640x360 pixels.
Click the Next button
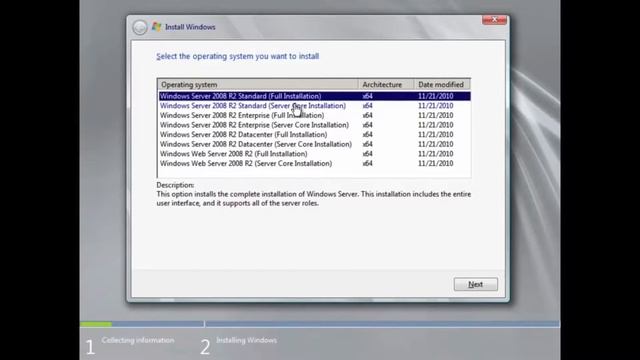(476, 284)
